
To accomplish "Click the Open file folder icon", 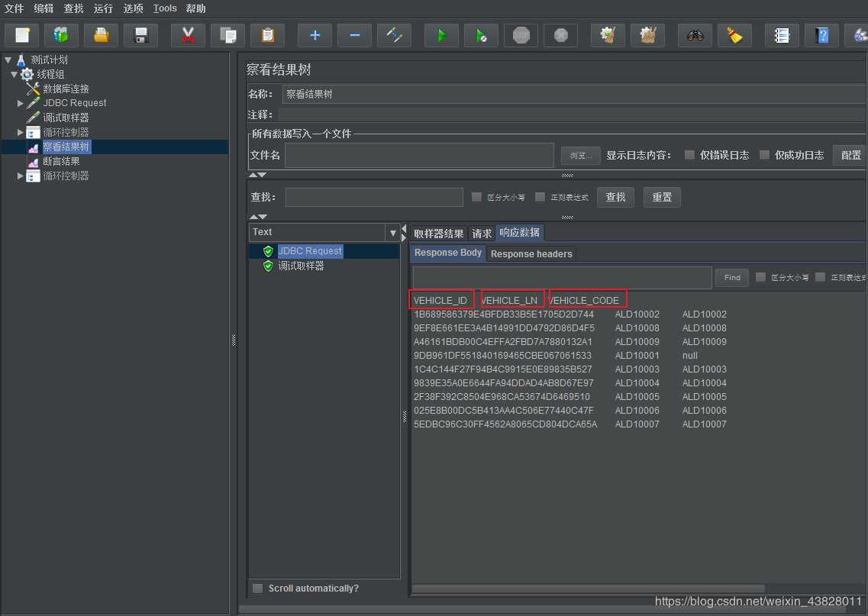I will click(102, 35).
